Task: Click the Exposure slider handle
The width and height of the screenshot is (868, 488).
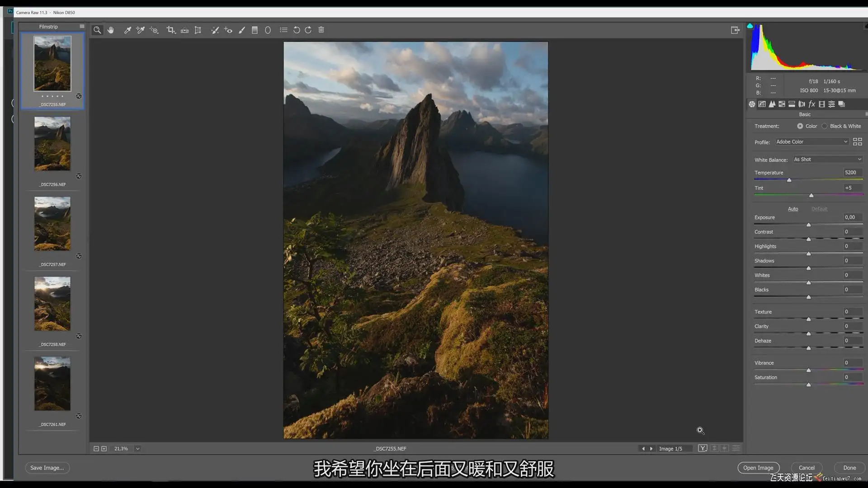Action: pyautogui.click(x=808, y=225)
